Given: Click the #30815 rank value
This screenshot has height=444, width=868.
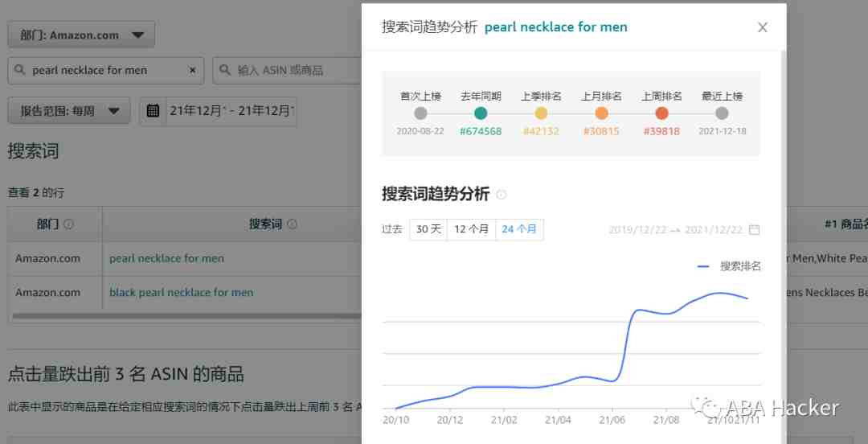Looking at the screenshot, I should click(602, 131).
